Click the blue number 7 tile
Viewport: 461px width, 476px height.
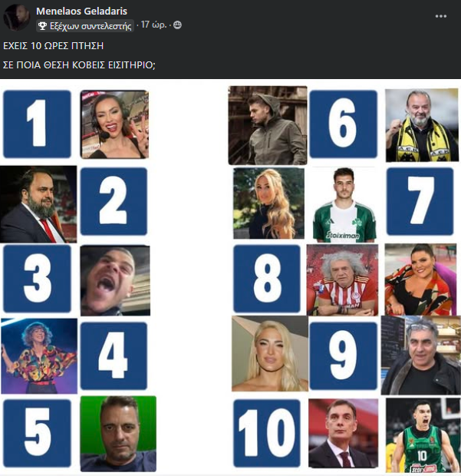[x=420, y=201]
